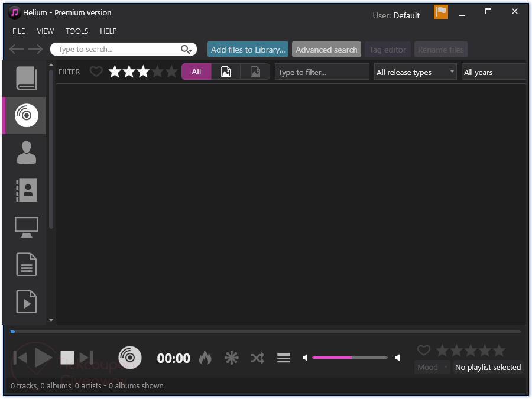Toggle the favorite heart in filter bar
Viewport: 532px width, 399px height.
96,72
